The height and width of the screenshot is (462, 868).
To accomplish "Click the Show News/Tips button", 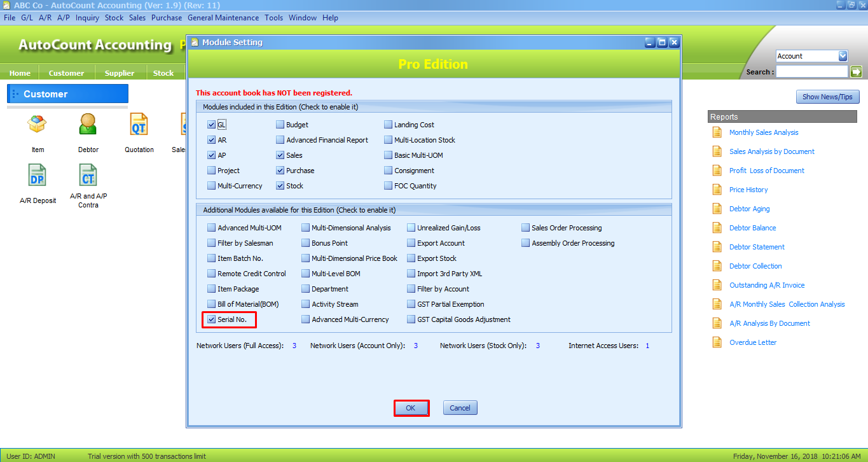I will 828,97.
